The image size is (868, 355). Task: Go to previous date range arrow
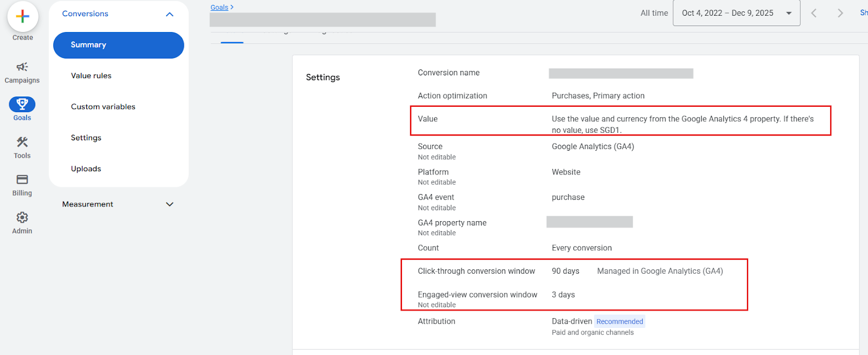click(814, 13)
